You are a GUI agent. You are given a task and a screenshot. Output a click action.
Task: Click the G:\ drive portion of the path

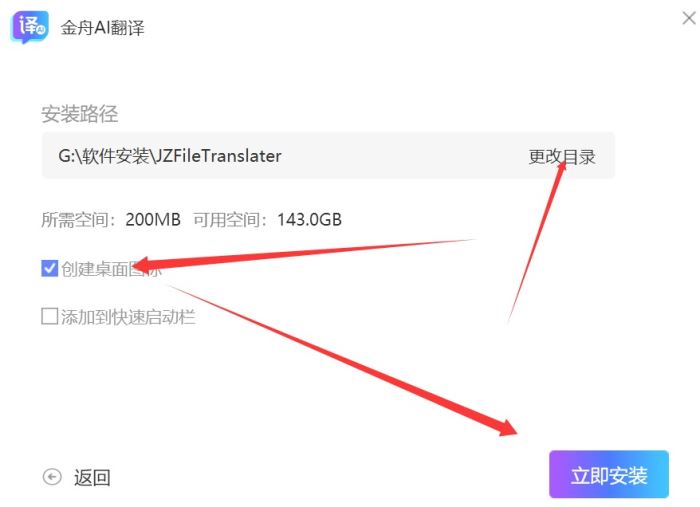[69, 156]
